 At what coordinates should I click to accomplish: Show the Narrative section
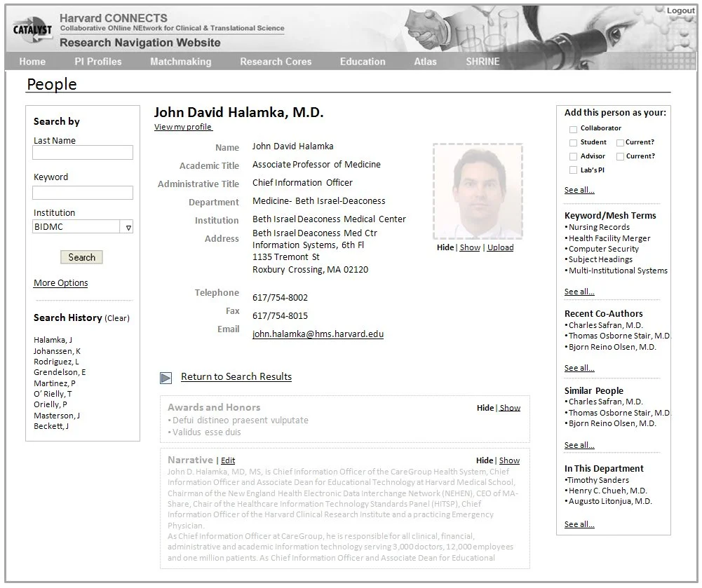click(x=509, y=461)
